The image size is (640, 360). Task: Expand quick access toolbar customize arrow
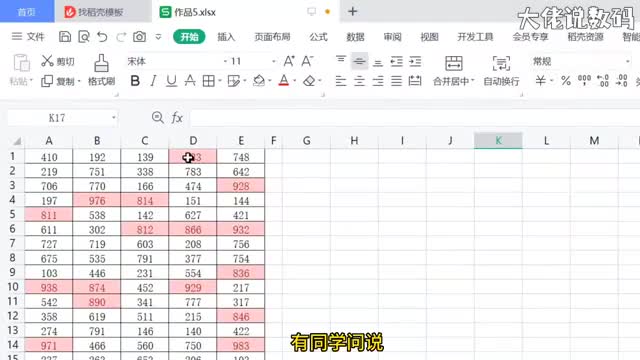[x=158, y=37]
